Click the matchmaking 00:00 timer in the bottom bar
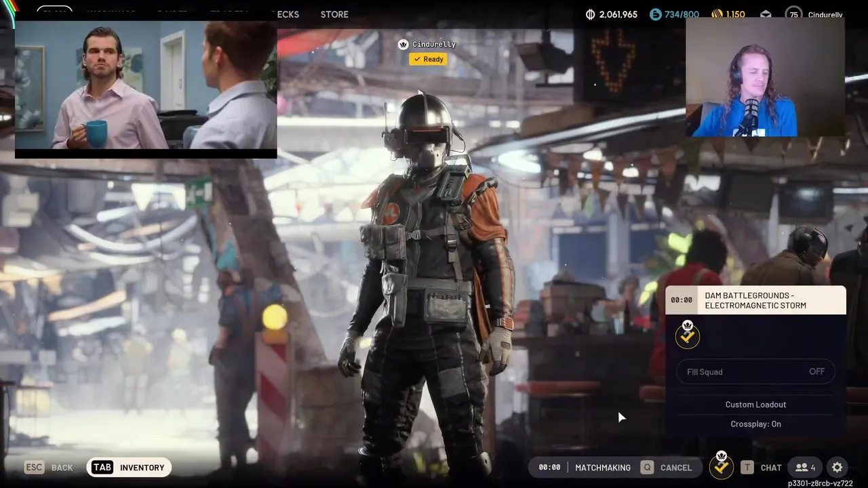Image resolution: width=868 pixels, height=488 pixels. (x=549, y=468)
